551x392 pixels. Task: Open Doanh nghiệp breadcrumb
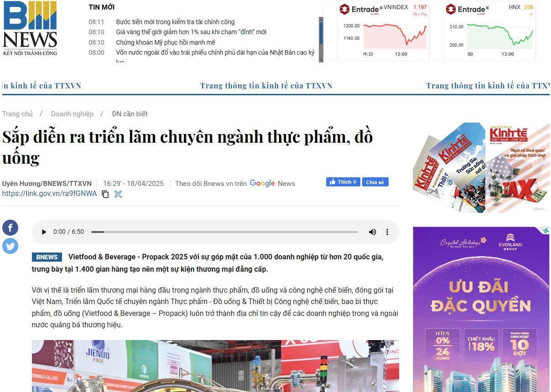(72, 114)
